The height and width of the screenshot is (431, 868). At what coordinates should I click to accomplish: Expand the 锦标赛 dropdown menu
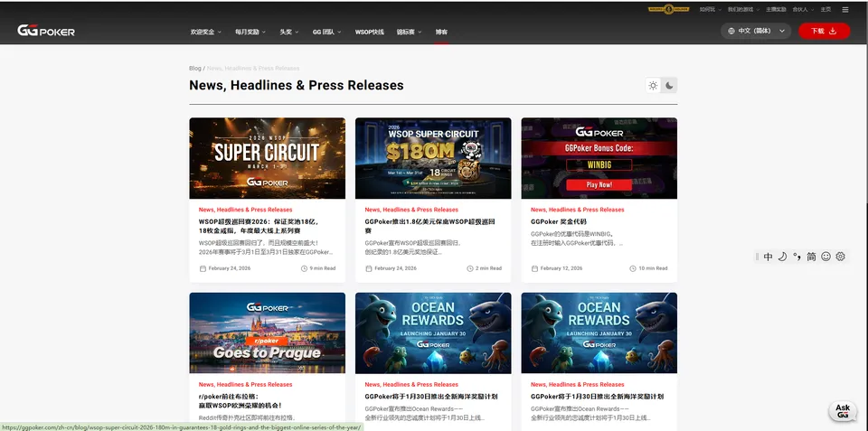tap(409, 33)
